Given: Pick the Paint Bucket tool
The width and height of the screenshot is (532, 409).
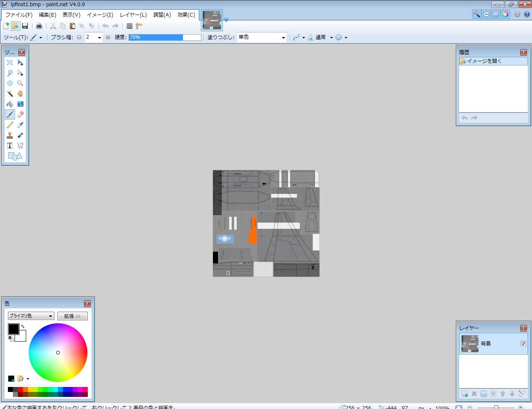Looking at the screenshot, I should pos(10,104).
